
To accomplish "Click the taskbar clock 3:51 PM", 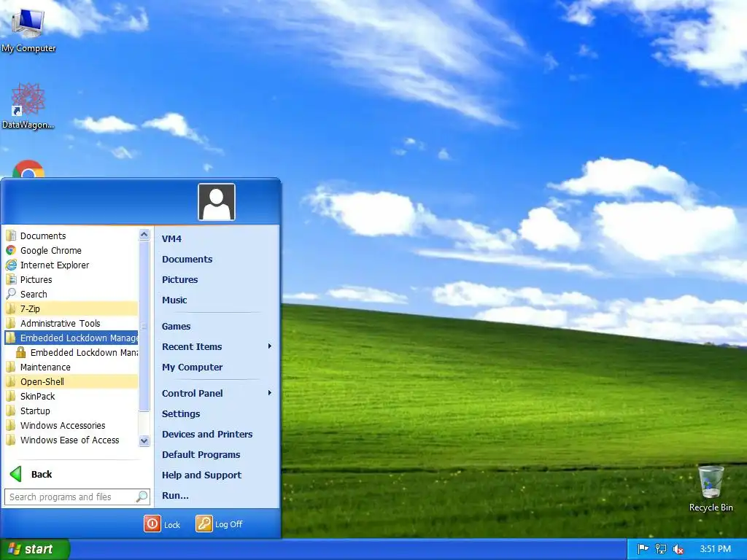I will pyautogui.click(x=715, y=549).
